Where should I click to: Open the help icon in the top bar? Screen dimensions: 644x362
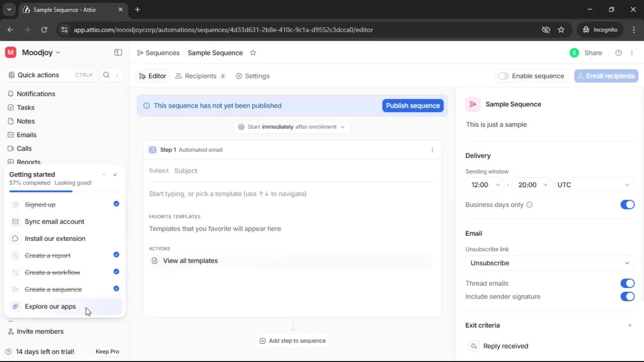pyautogui.click(x=619, y=53)
